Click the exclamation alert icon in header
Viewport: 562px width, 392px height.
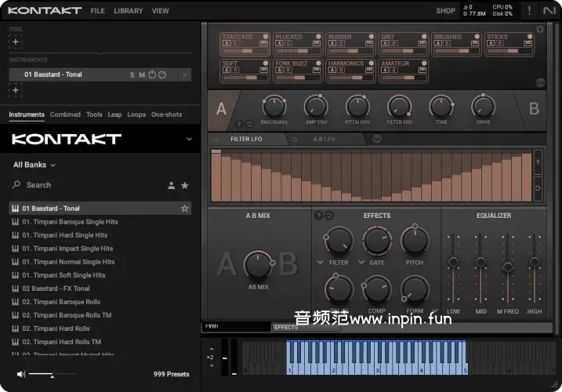coord(529,11)
